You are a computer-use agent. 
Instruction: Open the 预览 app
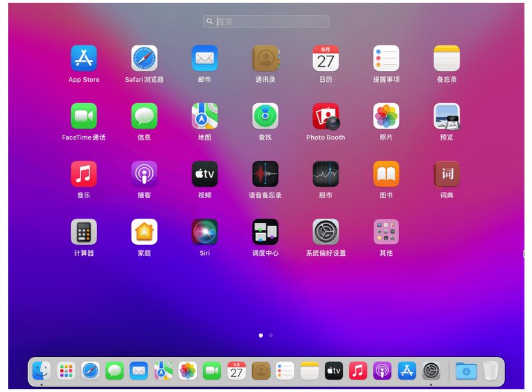(x=447, y=116)
